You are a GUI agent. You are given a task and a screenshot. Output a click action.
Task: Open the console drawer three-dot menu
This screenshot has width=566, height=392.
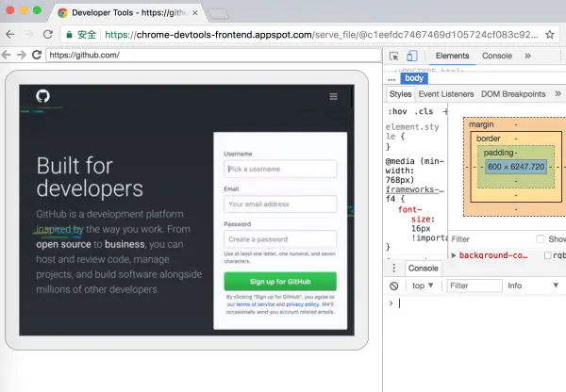393,268
